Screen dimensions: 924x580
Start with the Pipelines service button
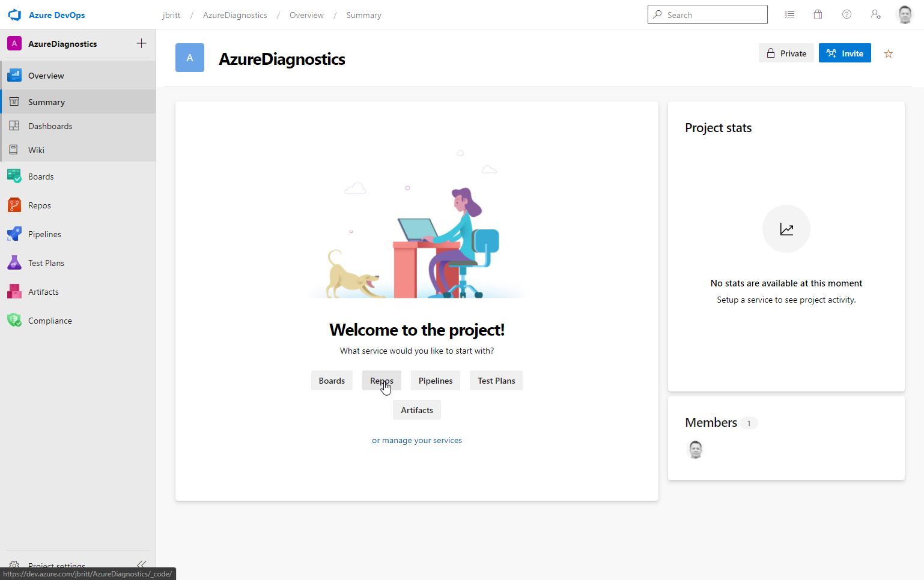tap(436, 381)
